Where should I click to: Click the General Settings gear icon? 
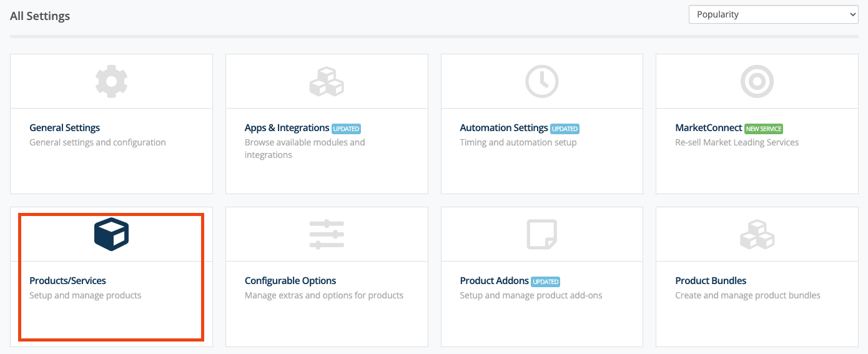111,81
